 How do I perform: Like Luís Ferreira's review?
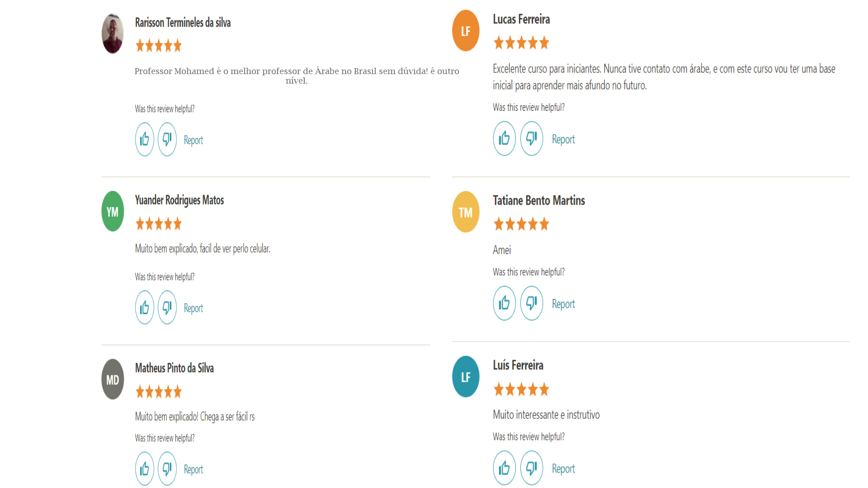(x=505, y=468)
